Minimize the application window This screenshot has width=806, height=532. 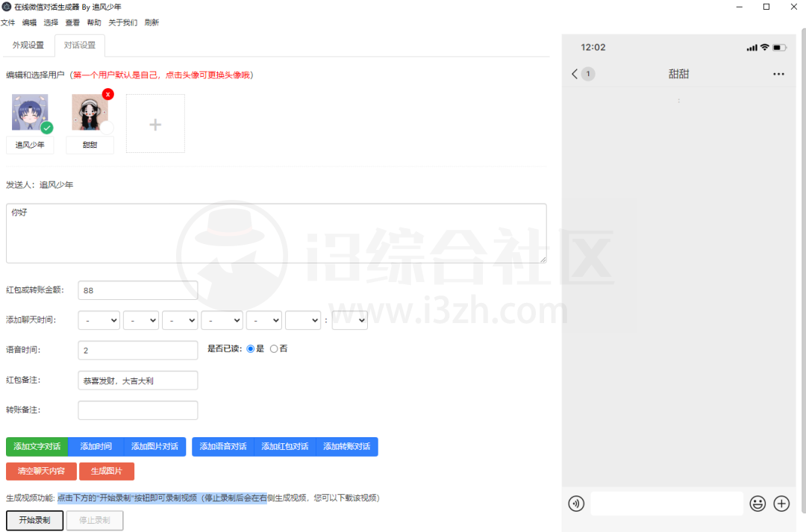739,7
